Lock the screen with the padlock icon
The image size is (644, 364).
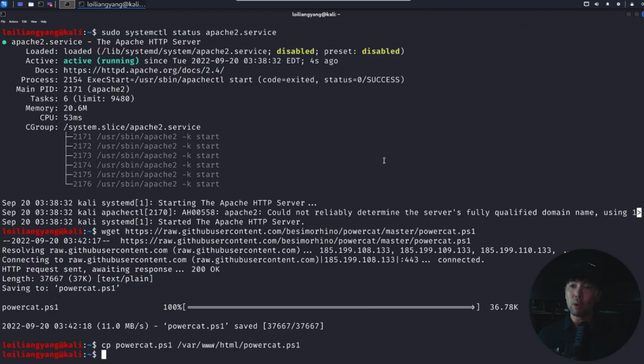[x=631, y=4]
